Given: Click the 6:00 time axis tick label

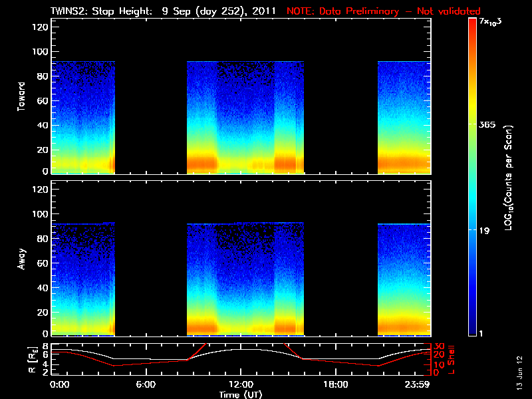Looking at the screenshot, I should 146,385.
